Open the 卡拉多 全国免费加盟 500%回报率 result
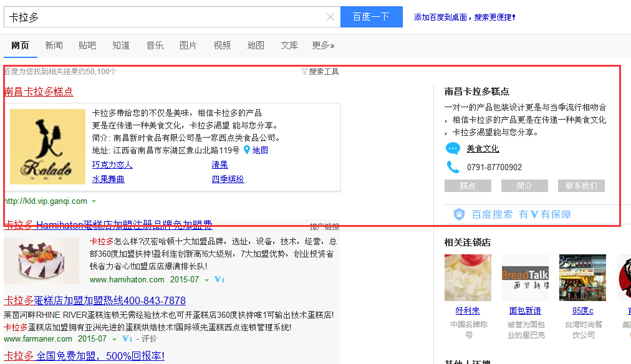The image size is (631, 364). [84, 356]
